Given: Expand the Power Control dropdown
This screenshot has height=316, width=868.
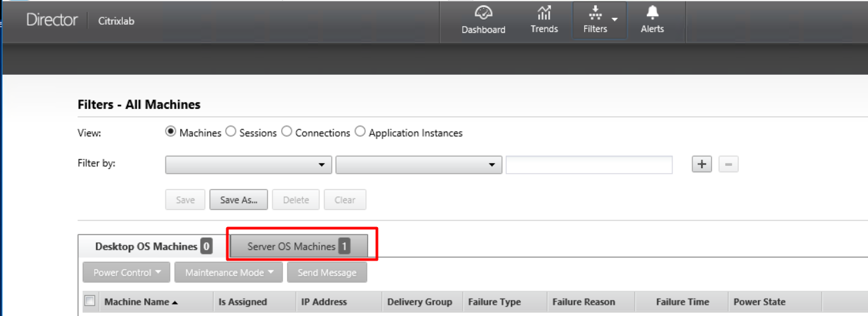Looking at the screenshot, I should point(126,273).
